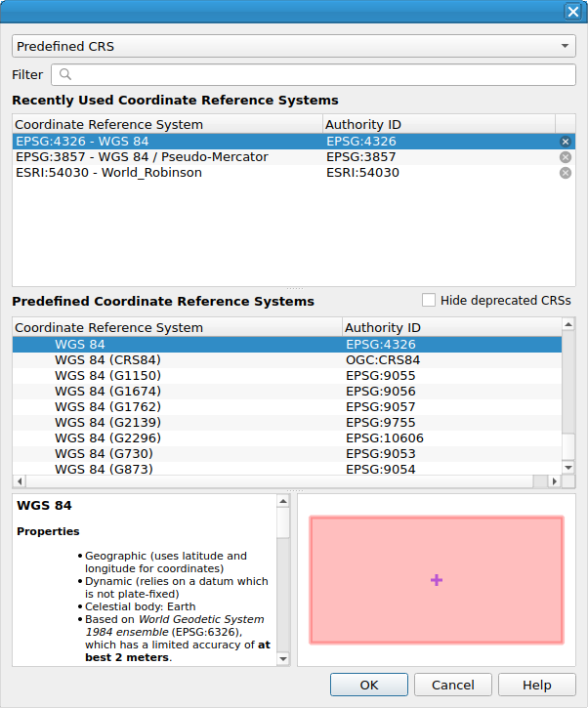Select WGS 84 (G2296) row
This screenshot has width=588, height=708.
click(287, 438)
